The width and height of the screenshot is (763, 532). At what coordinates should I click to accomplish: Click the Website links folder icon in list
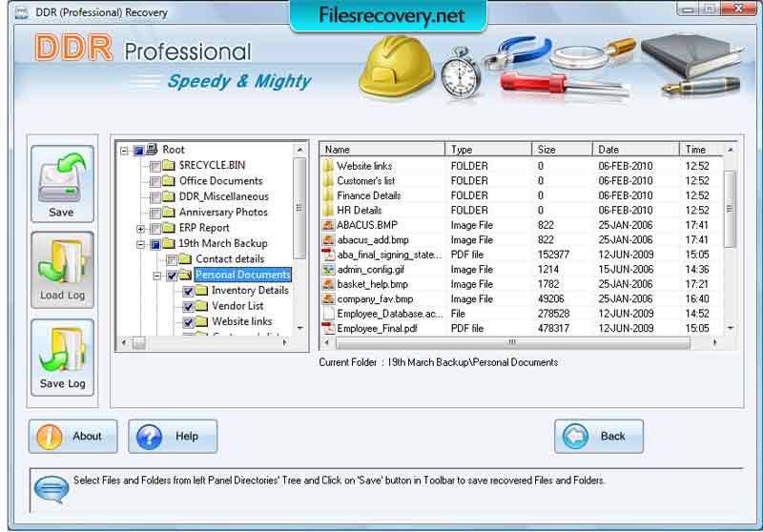coord(328,166)
